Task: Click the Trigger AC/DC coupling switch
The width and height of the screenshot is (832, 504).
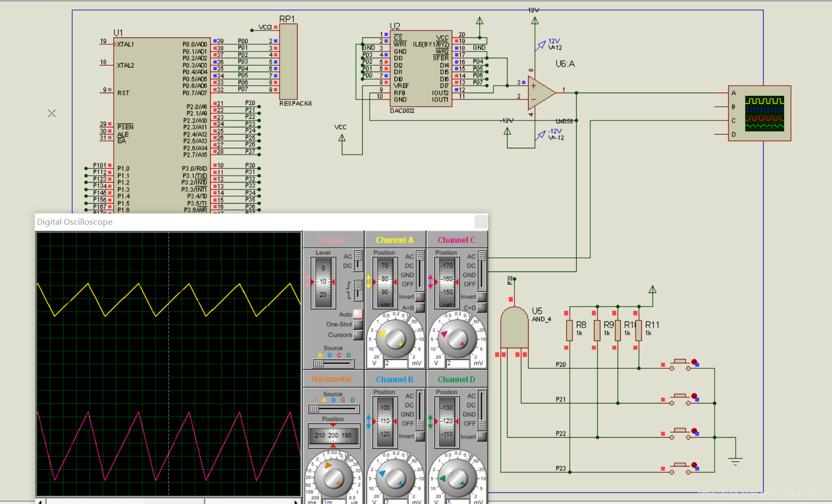Action: 358,260
